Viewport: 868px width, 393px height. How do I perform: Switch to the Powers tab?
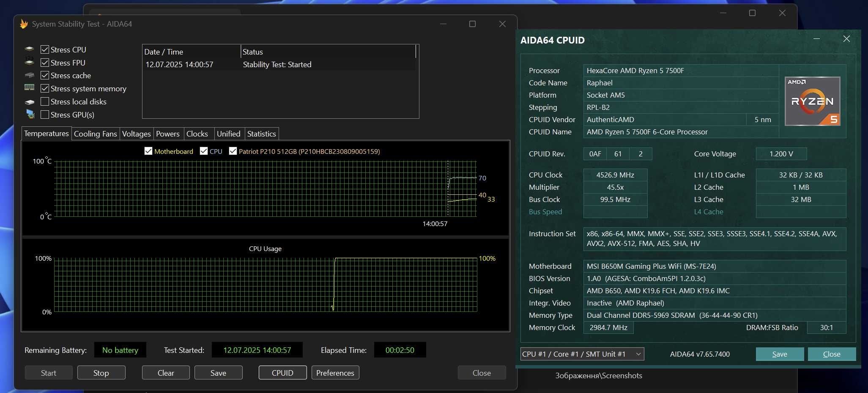click(x=168, y=134)
